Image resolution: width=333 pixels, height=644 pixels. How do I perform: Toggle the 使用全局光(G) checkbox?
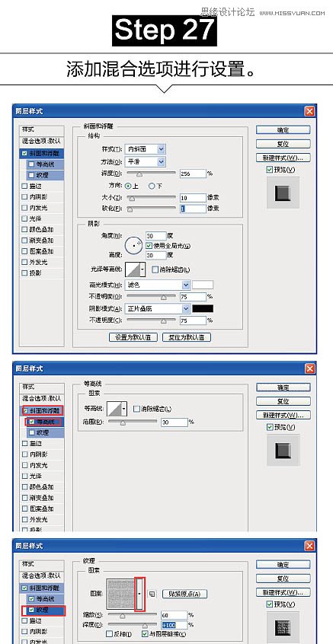pos(149,246)
